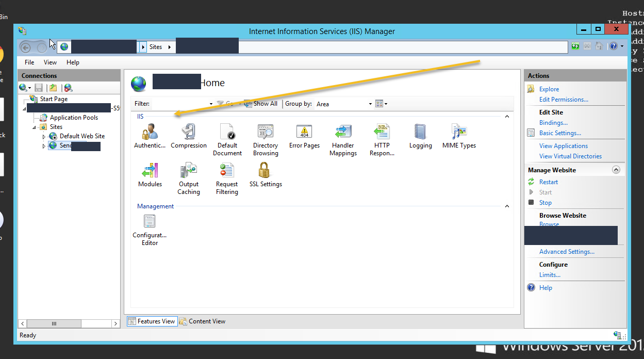This screenshot has height=359, width=644.
Task: Open the Logging feature
Action: click(420, 132)
